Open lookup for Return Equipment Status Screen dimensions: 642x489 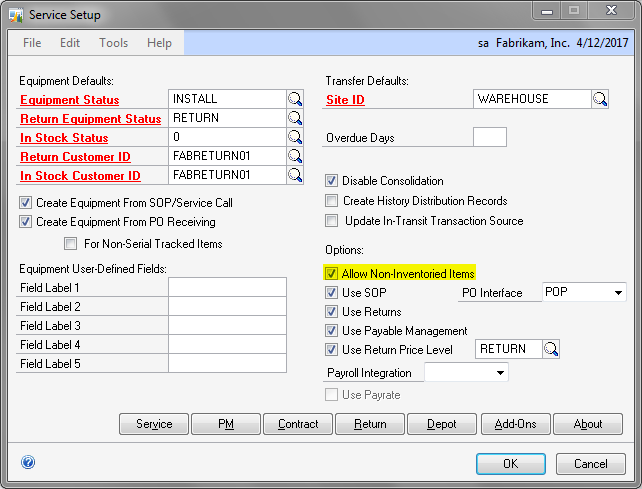[295, 118]
